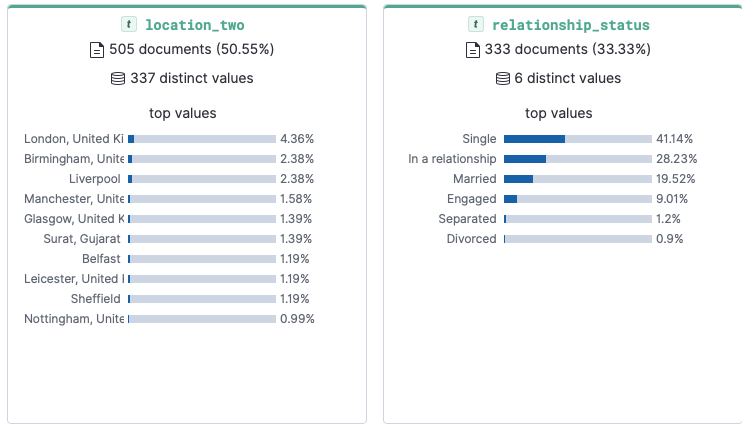Screen dimensions: 742x426
Task: Click the database icon beside 6 distinct values
Action: pyautogui.click(x=503, y=78)
